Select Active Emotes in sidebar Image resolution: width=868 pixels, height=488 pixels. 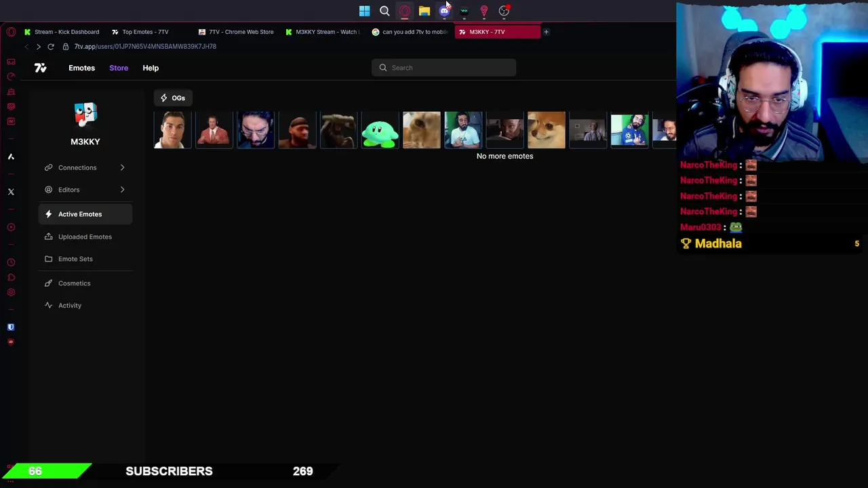85,214
